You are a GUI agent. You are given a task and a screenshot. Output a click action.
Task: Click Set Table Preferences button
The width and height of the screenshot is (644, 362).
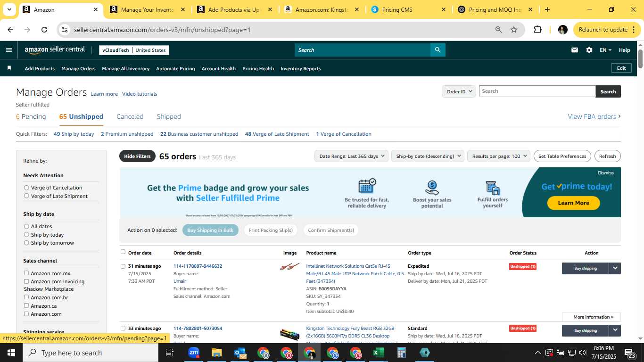pyautogui.click(x=562, y=156)
